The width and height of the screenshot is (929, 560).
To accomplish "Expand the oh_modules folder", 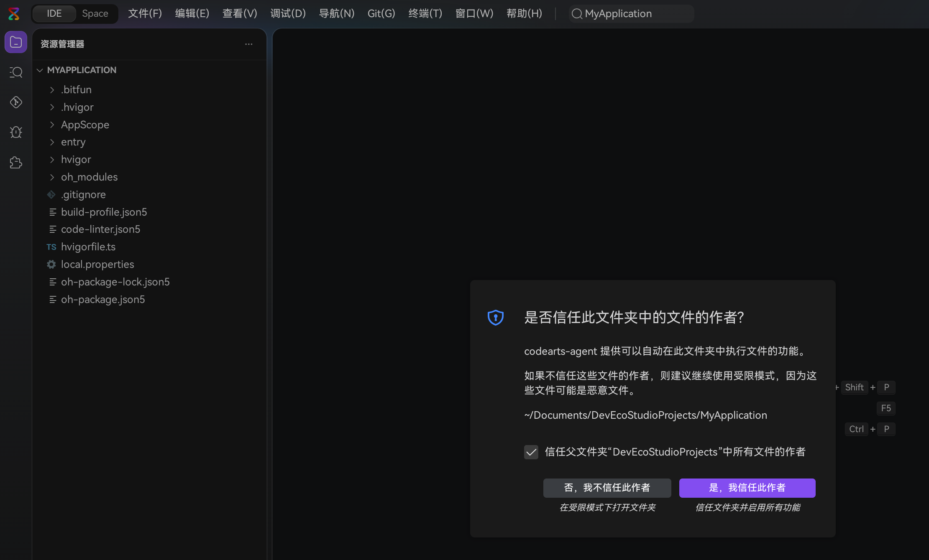I will click(52, 177).
